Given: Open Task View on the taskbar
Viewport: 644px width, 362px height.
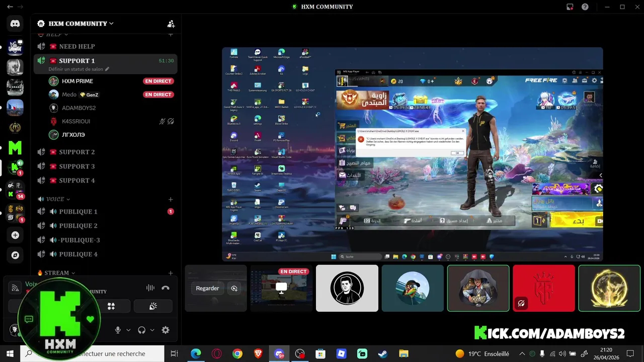Looking at the screenshot, I should 175,354.
